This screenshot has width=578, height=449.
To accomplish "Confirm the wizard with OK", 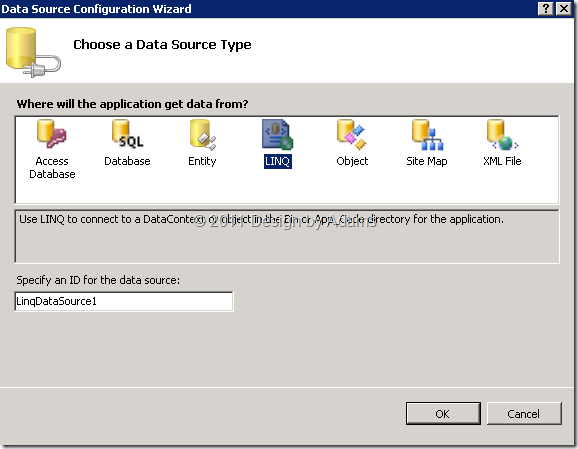I will coord(443,414).
